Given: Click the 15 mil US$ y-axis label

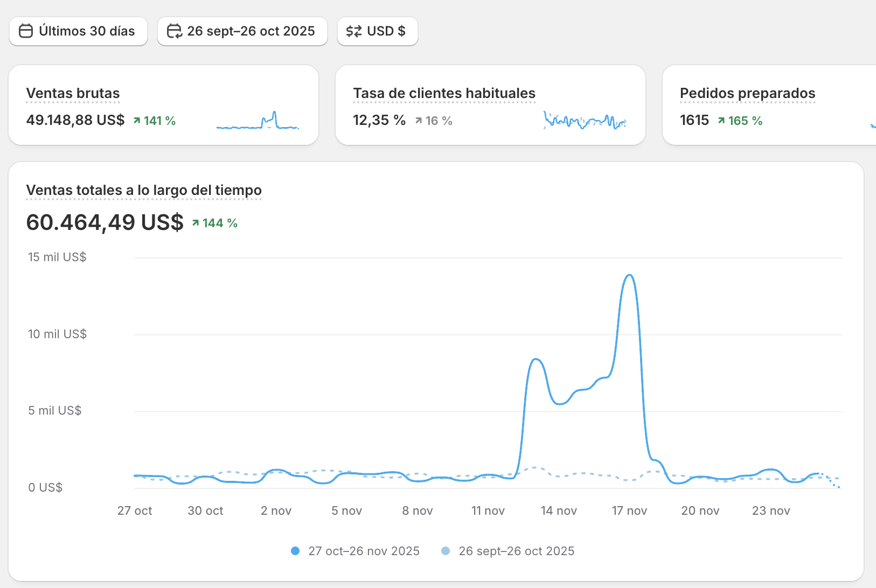Looking at the screenshot, I should point(57,257).
